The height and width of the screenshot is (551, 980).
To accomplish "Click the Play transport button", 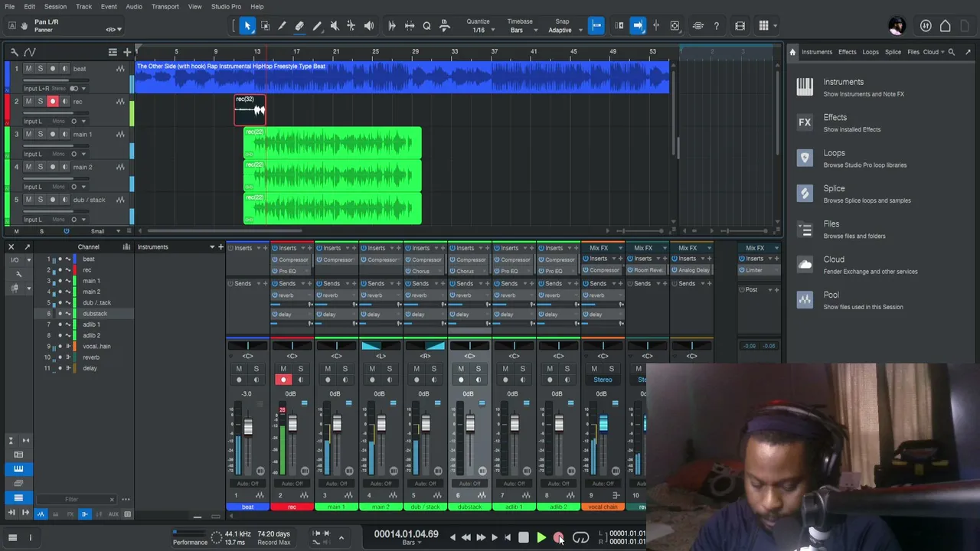I will click(x=541, y=538).
